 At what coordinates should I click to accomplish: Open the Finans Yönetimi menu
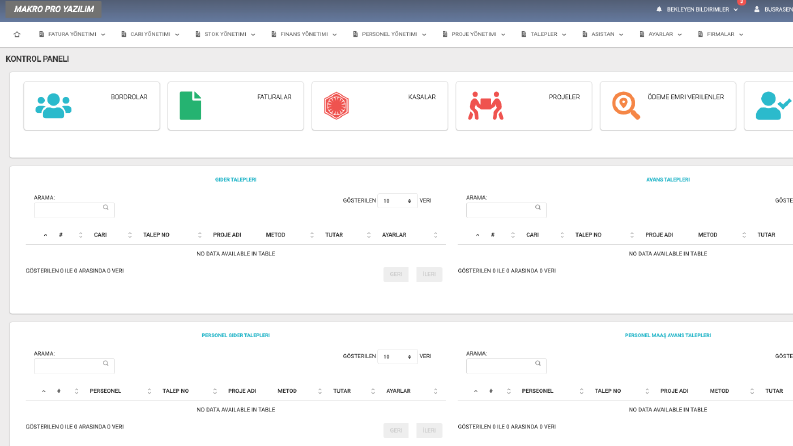(x=304, y=34)
